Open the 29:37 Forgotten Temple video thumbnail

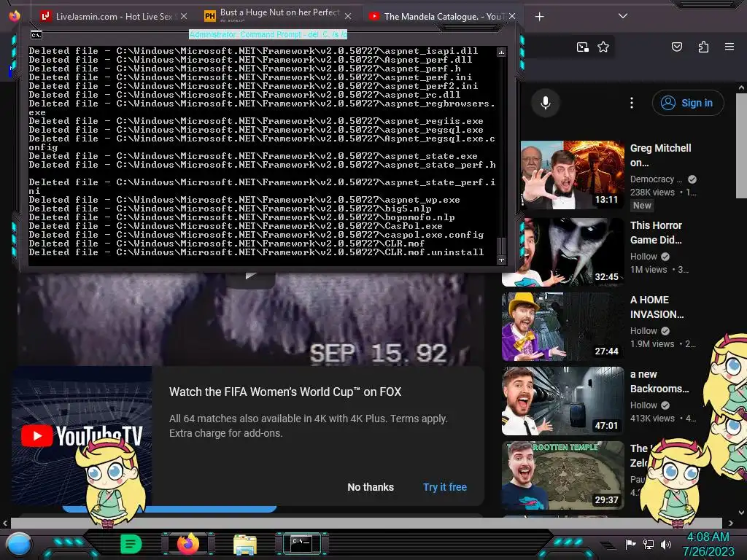[x=562, y=475]
